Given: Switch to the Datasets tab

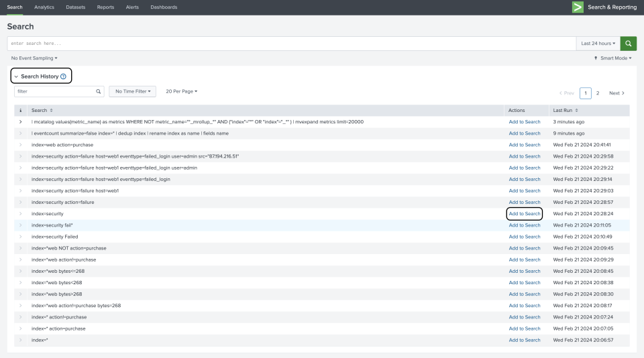Looking at the screenshot, I should [76, 7].
